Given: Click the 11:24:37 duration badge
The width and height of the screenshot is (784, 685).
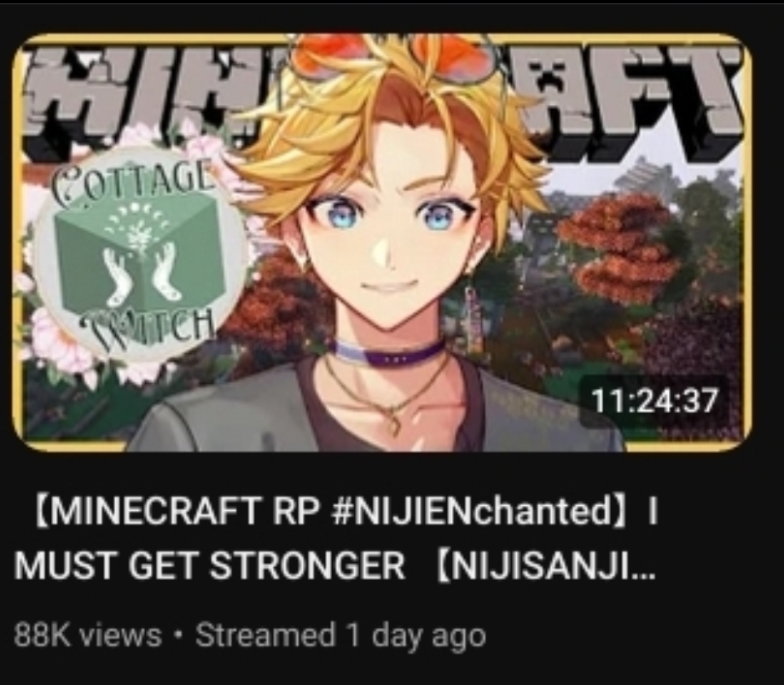Looking at the screenshot, I should [x=654, y=401].
